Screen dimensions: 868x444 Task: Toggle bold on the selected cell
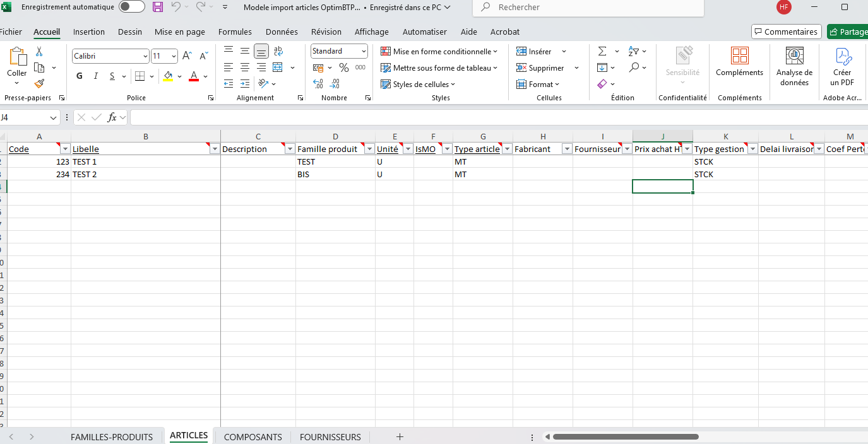[x=79, y=76]
